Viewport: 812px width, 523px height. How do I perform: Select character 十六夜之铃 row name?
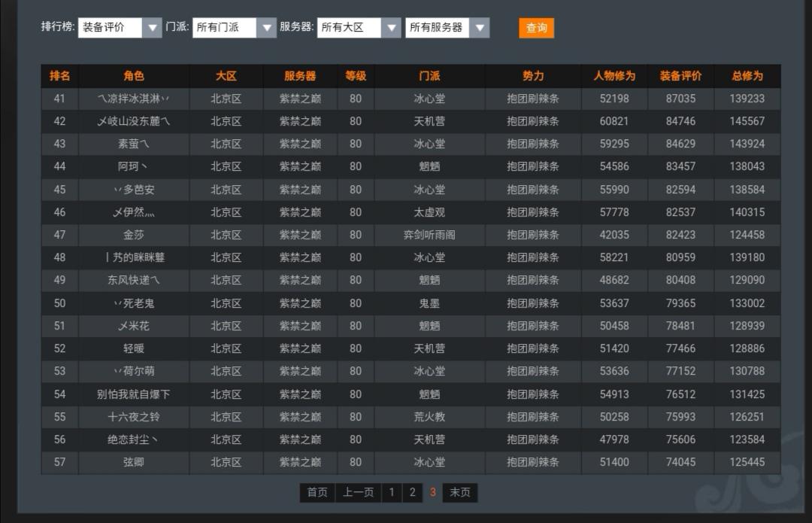(134, 417)
